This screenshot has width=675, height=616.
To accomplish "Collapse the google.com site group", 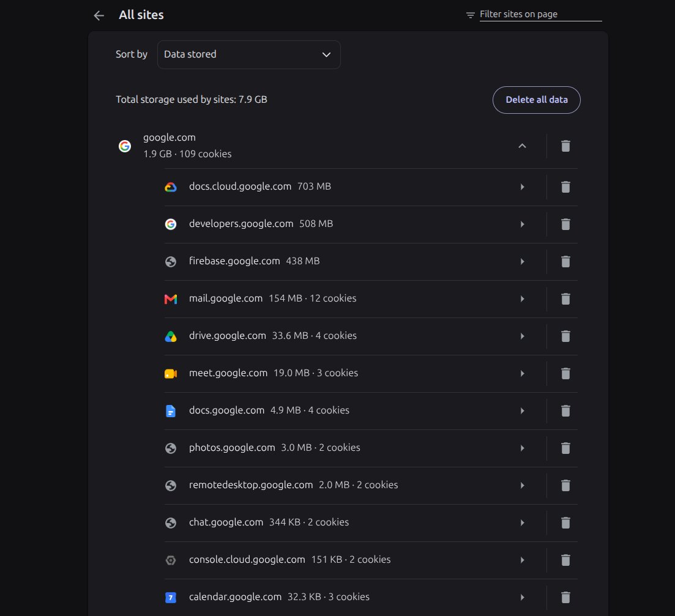I will tap(522, 146).
